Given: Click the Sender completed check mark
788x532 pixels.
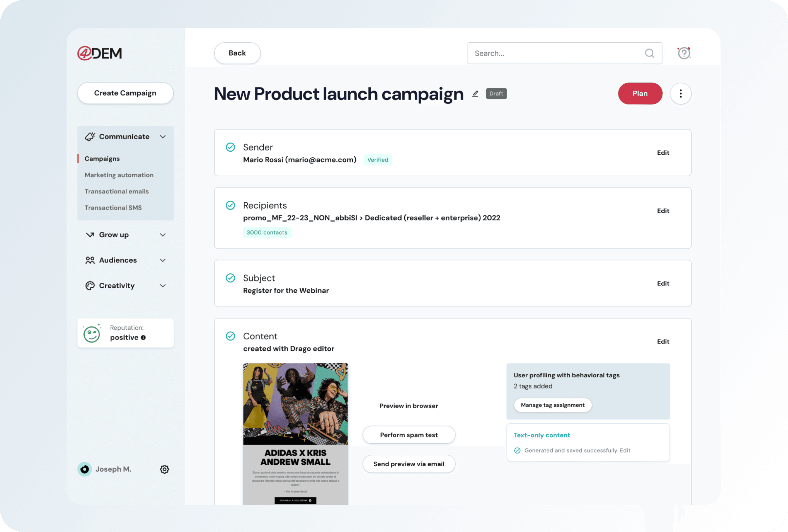Looking at the screenshot, I should point(230,147).
